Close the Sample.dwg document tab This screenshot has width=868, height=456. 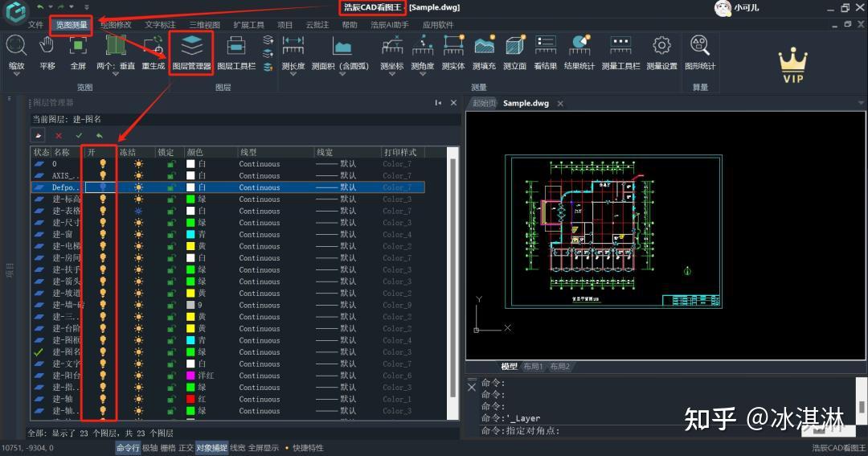(x=560, y=104)
